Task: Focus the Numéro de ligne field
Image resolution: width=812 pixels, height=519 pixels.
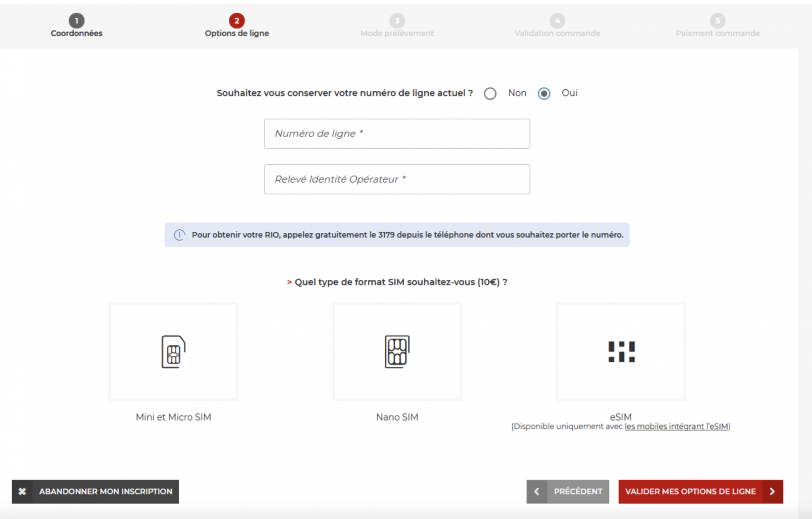Action: [397, 133]
